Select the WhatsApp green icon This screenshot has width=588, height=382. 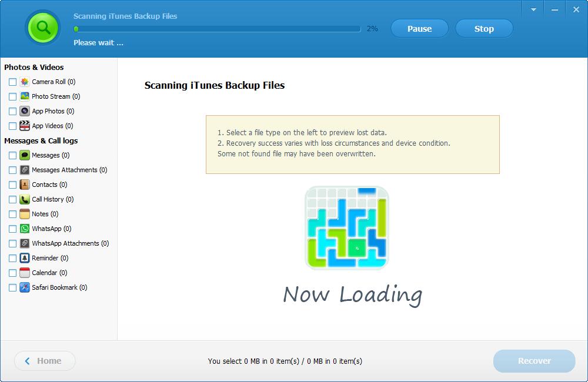point(25,229)
